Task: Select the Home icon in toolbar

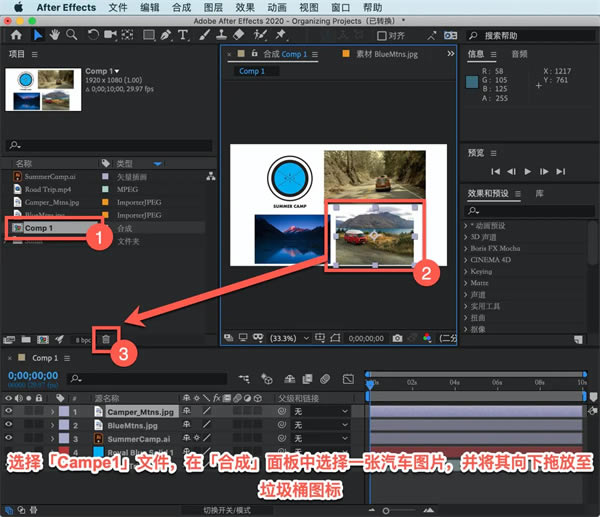Action: coord(16,35)
